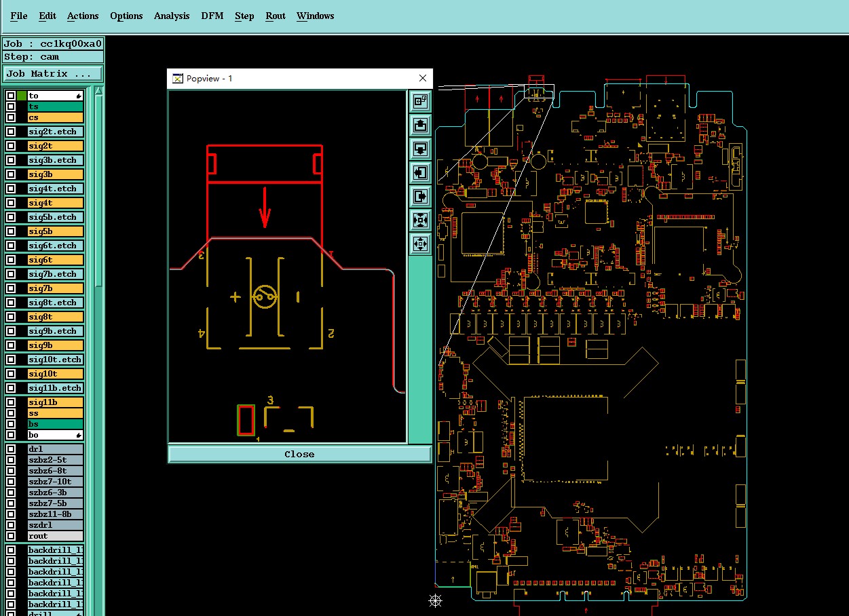Select the szbz7-5b layer name

pos(56,503)
